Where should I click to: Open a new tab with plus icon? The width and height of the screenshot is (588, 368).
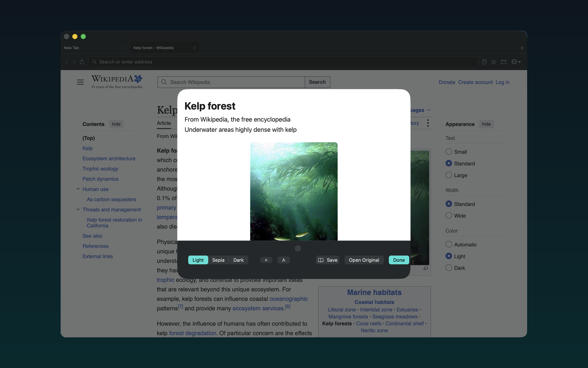522,48
